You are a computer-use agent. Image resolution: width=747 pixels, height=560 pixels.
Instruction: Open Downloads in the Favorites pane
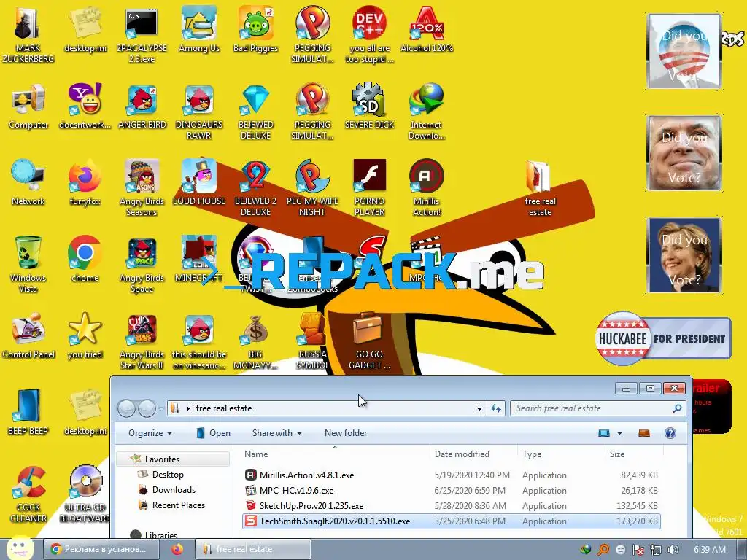[x=174, y=489]
